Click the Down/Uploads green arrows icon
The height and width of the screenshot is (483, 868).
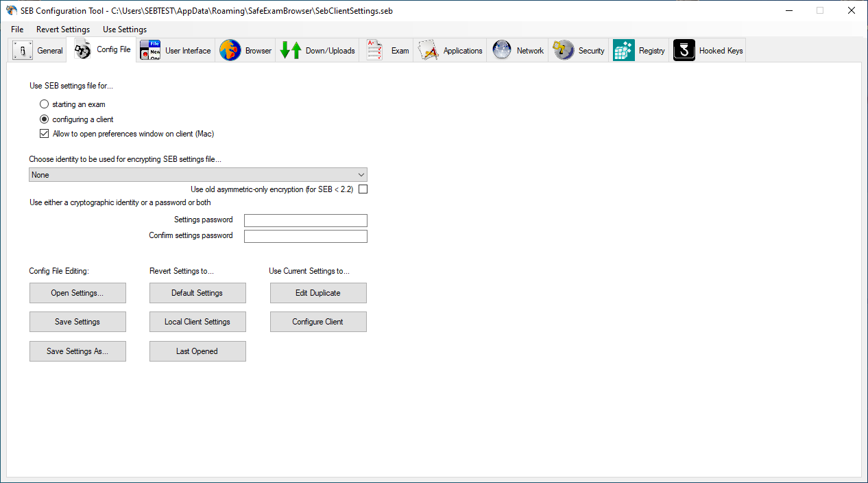coord(291,50)
